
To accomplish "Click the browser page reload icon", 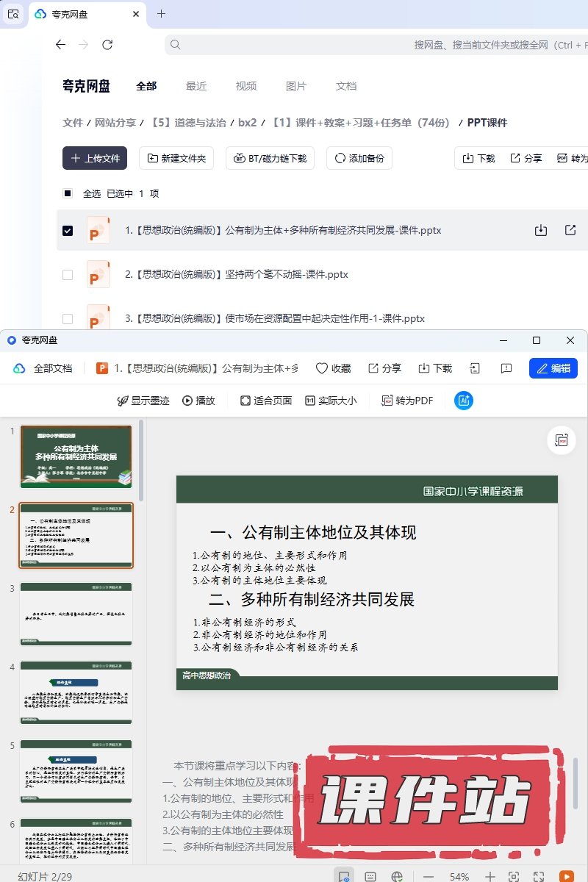I will tap(107, 45).
